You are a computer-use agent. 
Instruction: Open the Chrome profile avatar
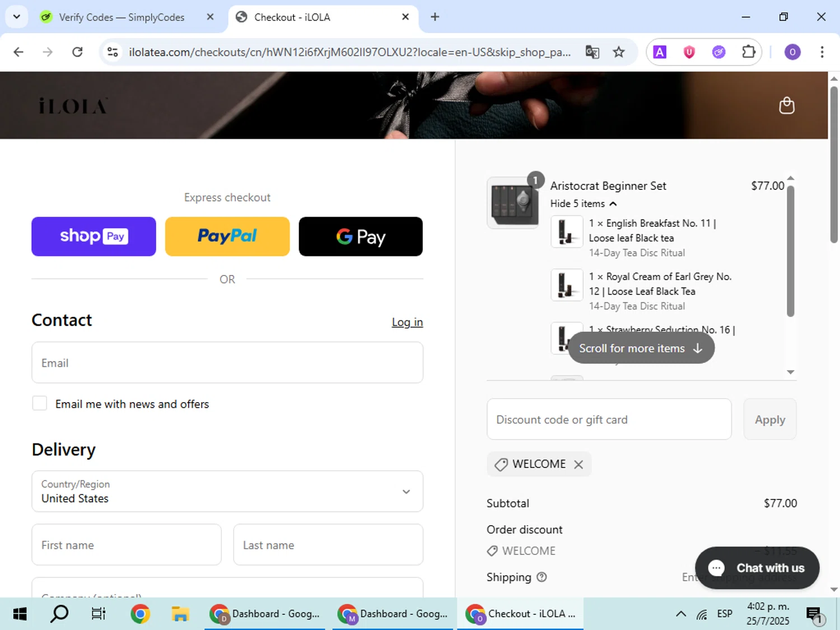(x=792, y=52)
